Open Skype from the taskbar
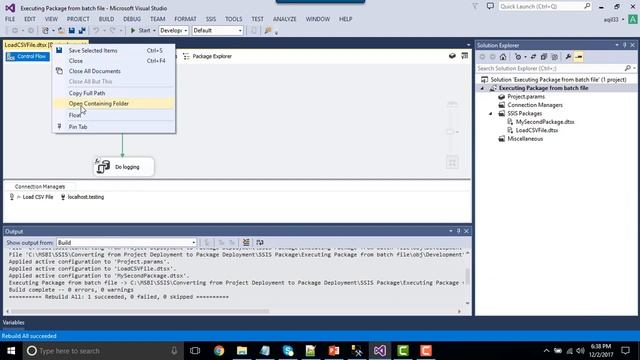Screen dimensions: 640x360 point(288,351)
